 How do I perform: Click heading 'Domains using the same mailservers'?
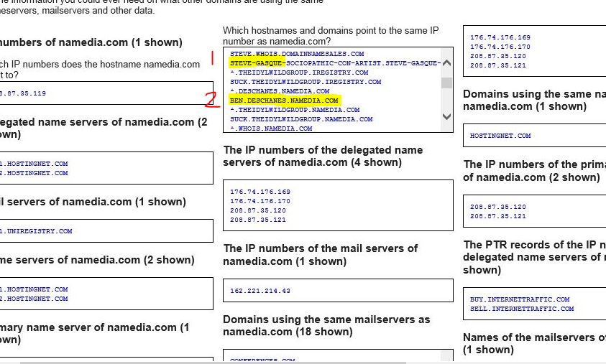coord(326,319)
